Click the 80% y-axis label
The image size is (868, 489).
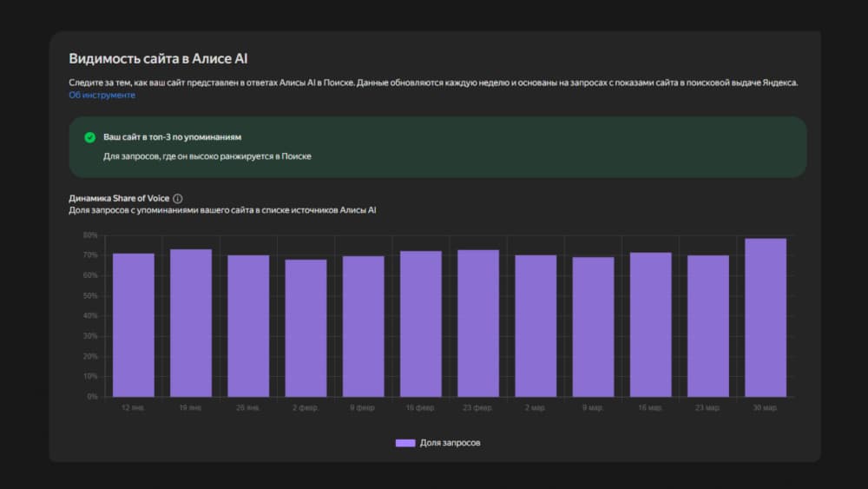click(90, 235)
